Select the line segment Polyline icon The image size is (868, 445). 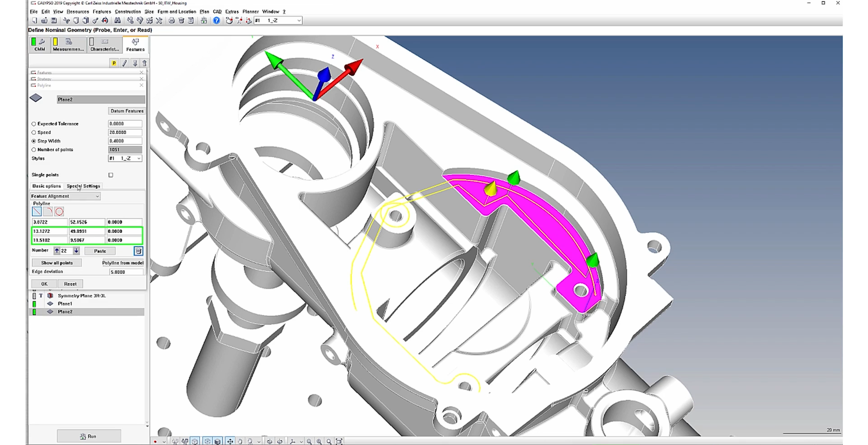pyautogui.click(x=36, y=211)
